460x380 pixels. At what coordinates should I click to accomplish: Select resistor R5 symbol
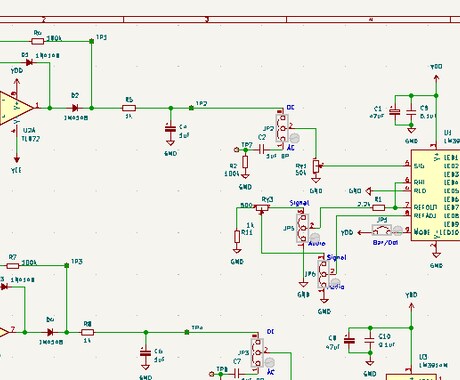tap(129, 108)
